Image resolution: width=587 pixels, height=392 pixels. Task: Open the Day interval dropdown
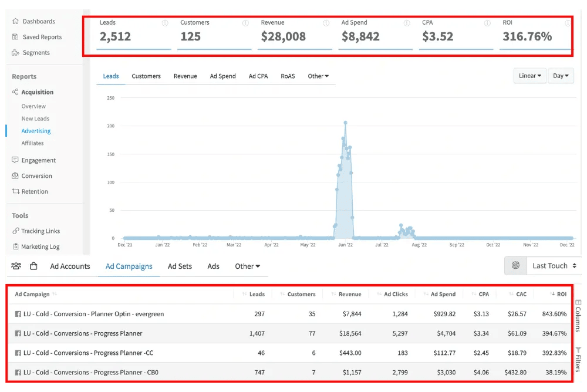(x=561, y=76)
